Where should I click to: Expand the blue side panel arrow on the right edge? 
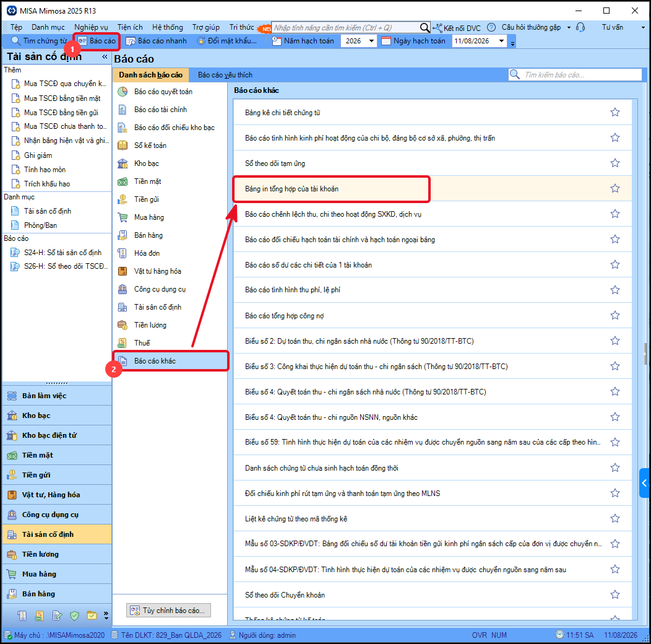click(x=644, y=483)
